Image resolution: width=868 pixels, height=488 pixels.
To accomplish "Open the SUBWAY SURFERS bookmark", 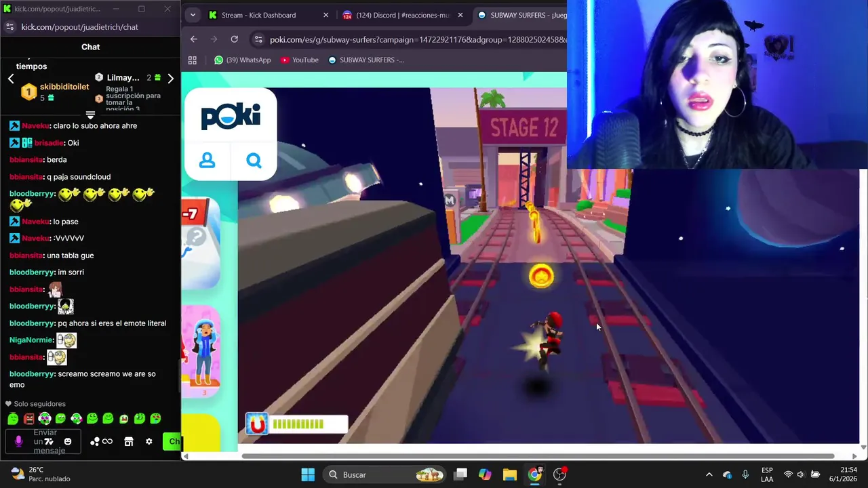I will click(366, 60).
